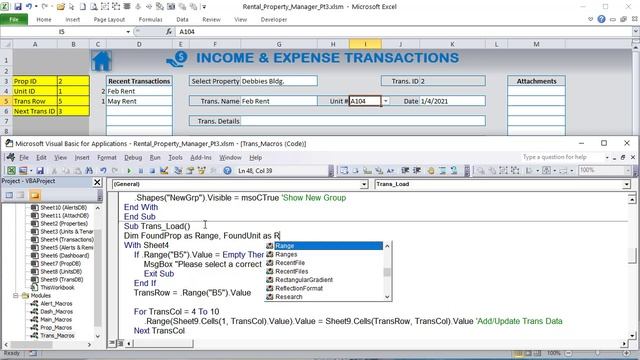Toggle Folders icon in Project pane

[x=35, y=196]
